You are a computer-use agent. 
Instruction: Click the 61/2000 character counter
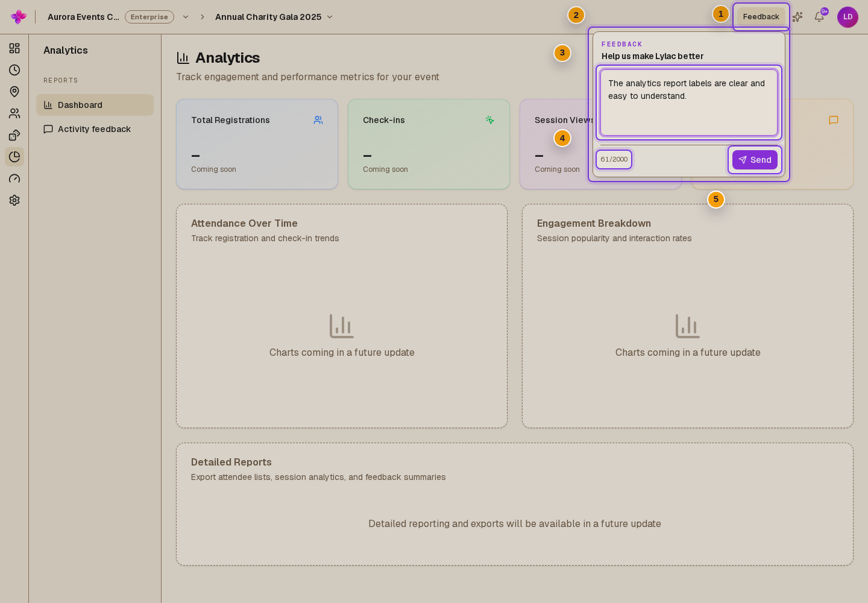point(614,160)
